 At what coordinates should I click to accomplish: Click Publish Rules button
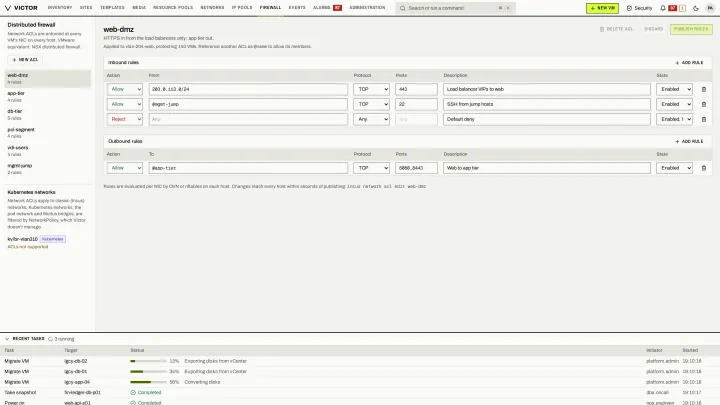[x=691, y=29]
